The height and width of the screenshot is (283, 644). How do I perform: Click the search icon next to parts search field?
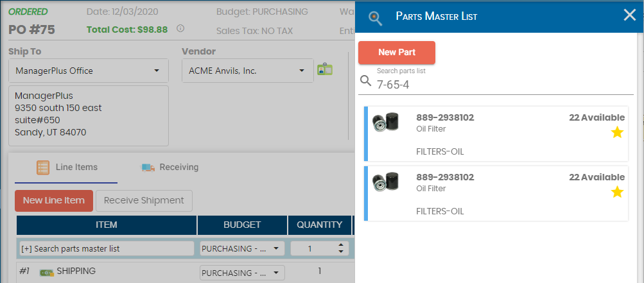click(x=366, y=81)
